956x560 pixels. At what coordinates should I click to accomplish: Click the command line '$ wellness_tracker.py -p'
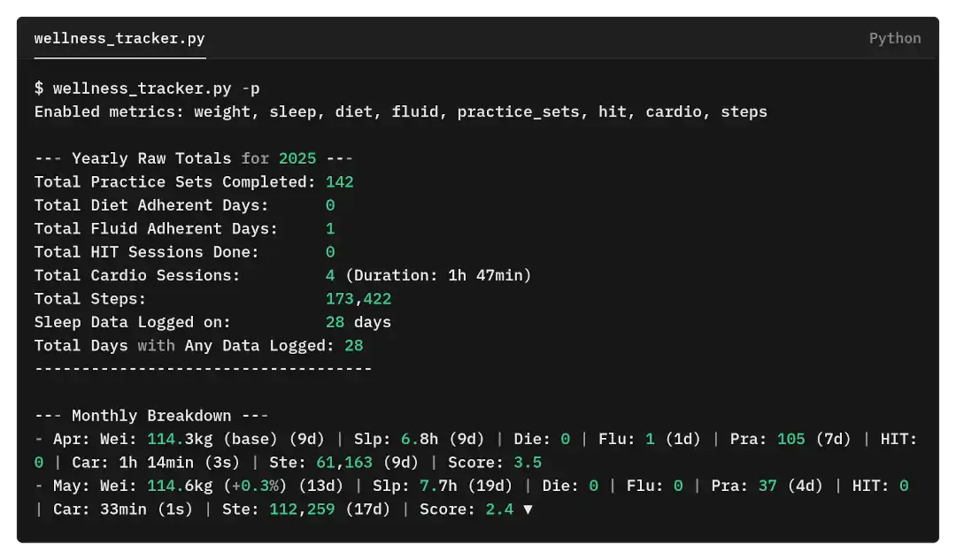pos(147,88)
